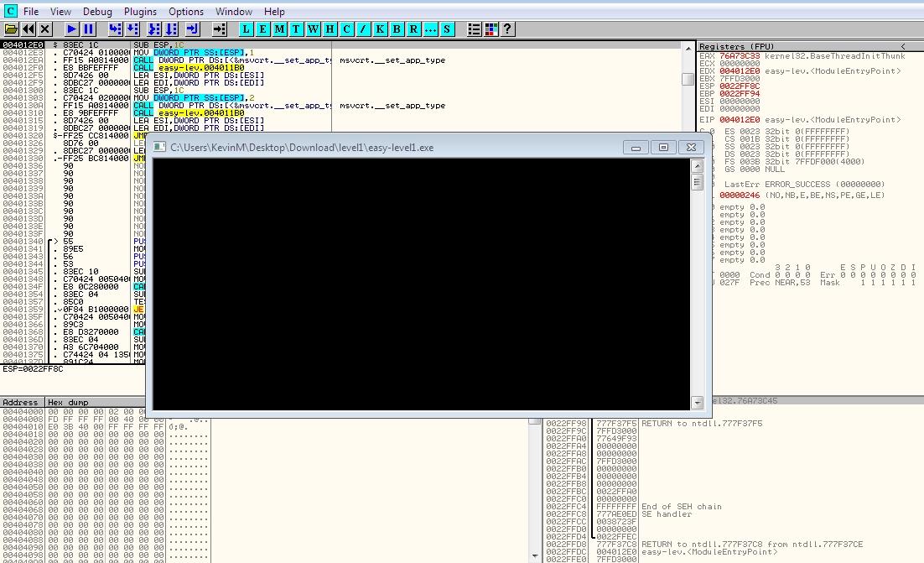Restart the program with rewind icon

click(x=28, y=29)
